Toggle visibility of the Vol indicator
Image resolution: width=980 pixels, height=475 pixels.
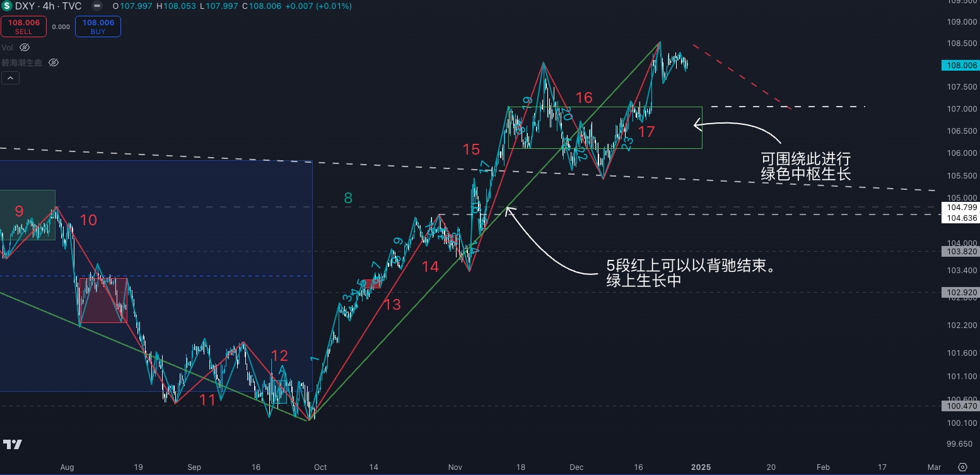[x=25, y=47]
